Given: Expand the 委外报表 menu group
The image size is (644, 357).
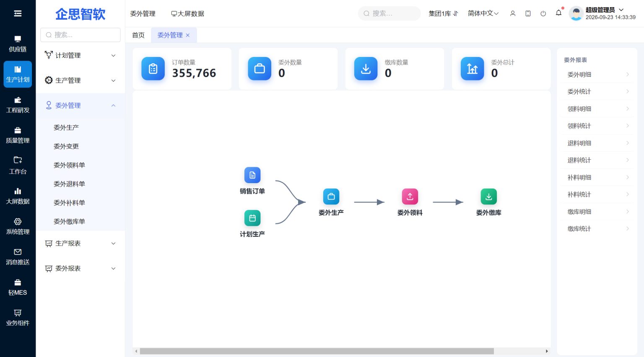Looking at the screenshot, I should [80, 269].
